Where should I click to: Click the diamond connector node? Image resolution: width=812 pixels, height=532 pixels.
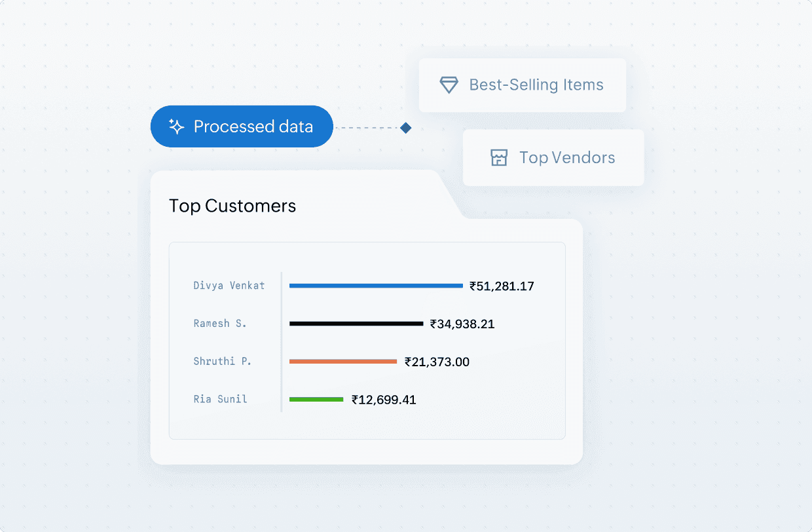pos(405,128)
